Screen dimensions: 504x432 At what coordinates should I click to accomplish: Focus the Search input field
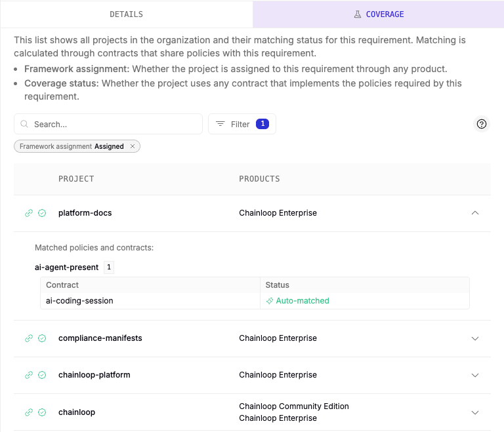[108, 124]
